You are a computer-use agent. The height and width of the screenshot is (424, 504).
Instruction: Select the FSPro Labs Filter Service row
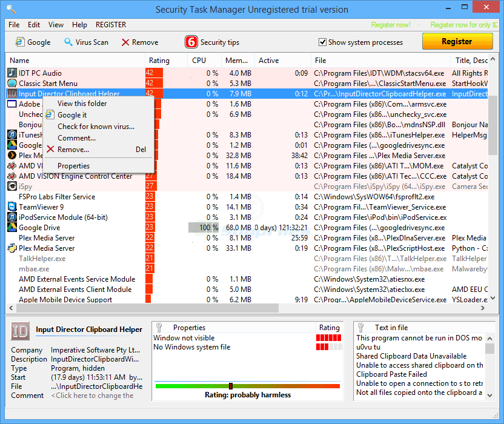click(247, 196)
